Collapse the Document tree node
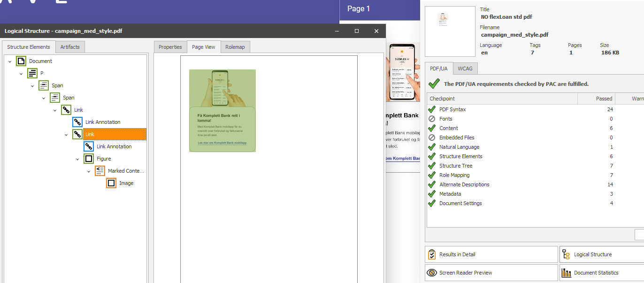 (x=10, y=61)
